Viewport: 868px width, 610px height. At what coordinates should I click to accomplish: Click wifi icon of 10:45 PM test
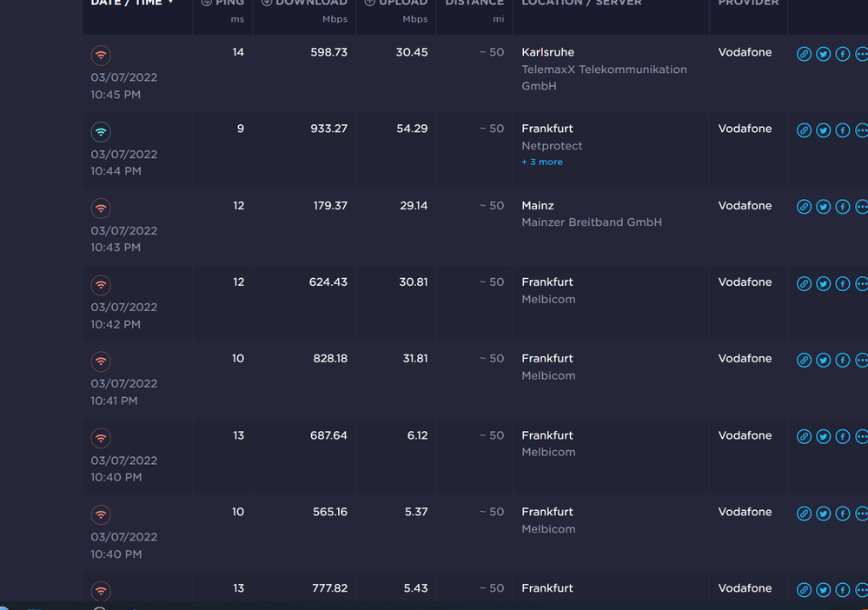click(x=101, y=56)
